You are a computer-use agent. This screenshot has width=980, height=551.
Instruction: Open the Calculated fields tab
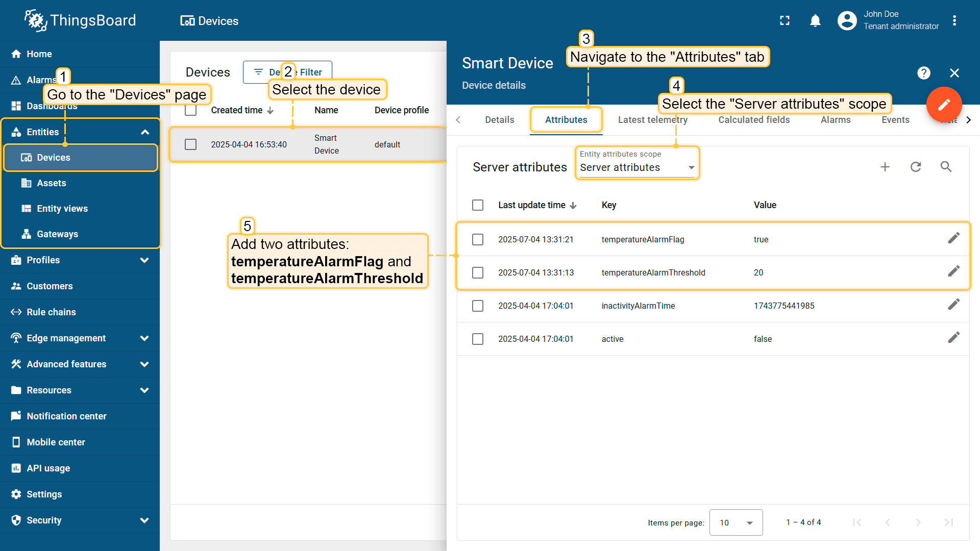[x=754, y=120]
